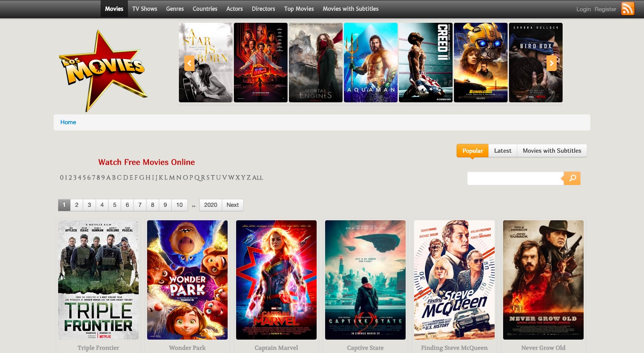Screen dimensions: 644x353
Task: Open the Never Grow Old poster
Action: pyautogui.click(x=543, y=280)
